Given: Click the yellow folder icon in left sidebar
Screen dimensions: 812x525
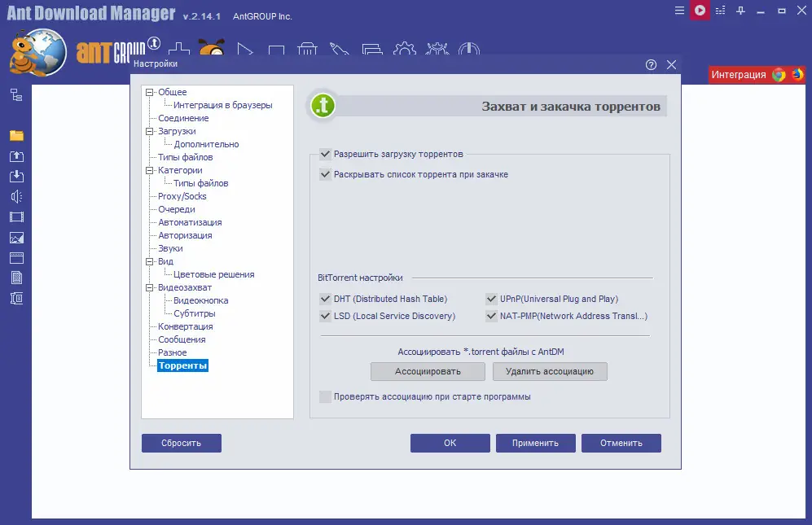Looking at the screenshot, I should [x=16, y=136].
